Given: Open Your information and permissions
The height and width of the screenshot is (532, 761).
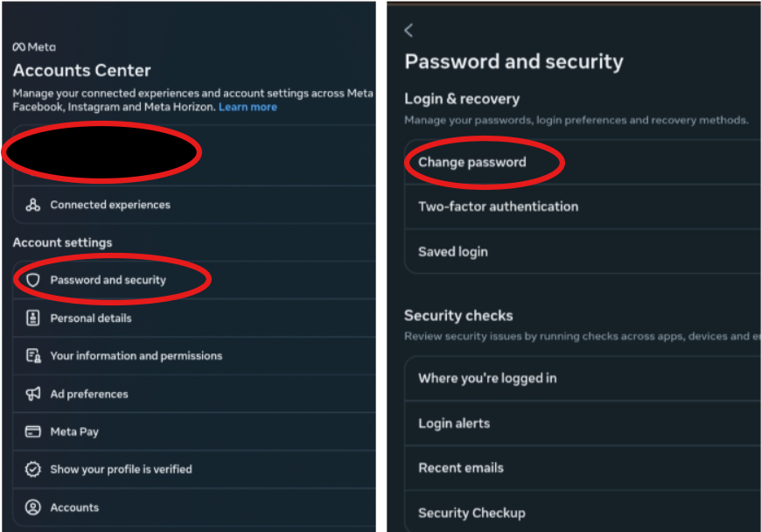Looking at the screenshot, I should [x=194, y=356].
